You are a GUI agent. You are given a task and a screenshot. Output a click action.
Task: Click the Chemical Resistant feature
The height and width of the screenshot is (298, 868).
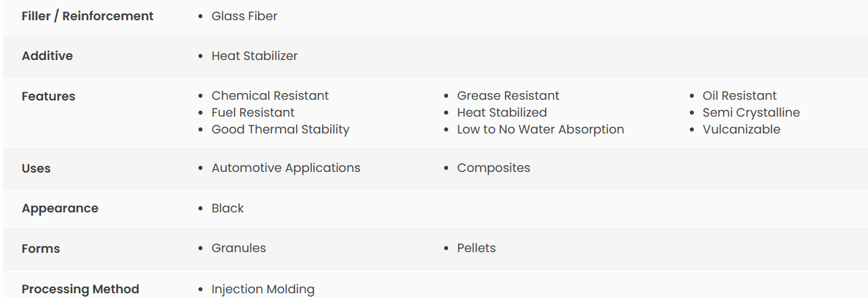[270, 96]
